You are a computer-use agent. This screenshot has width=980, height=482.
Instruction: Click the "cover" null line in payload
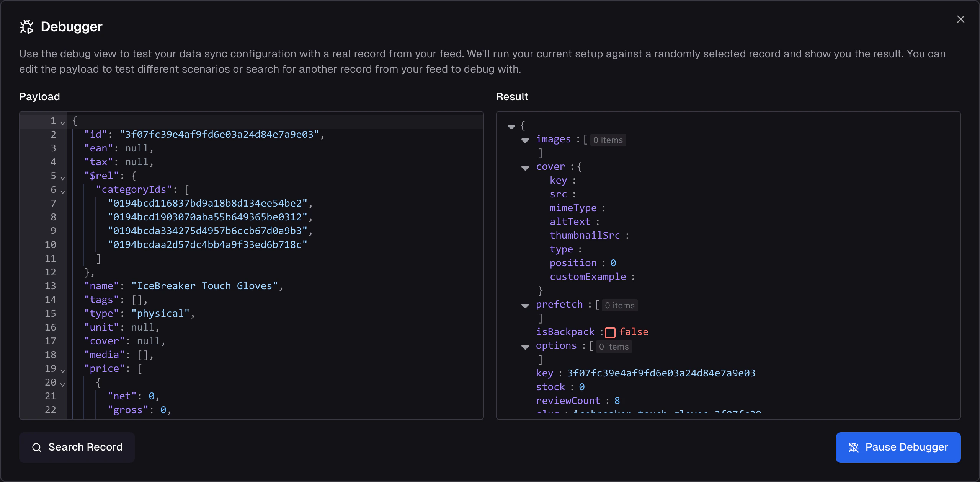pos(125,341)
